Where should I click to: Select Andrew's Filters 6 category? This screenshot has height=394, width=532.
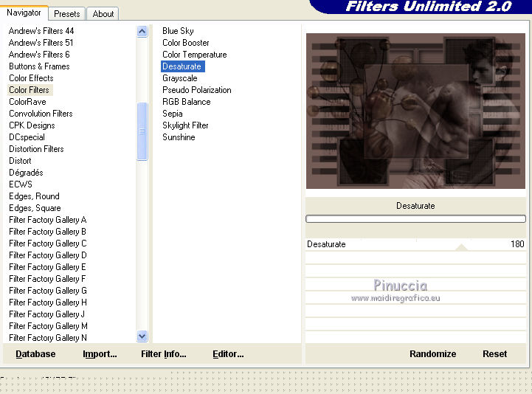click(x=39, y=55)
